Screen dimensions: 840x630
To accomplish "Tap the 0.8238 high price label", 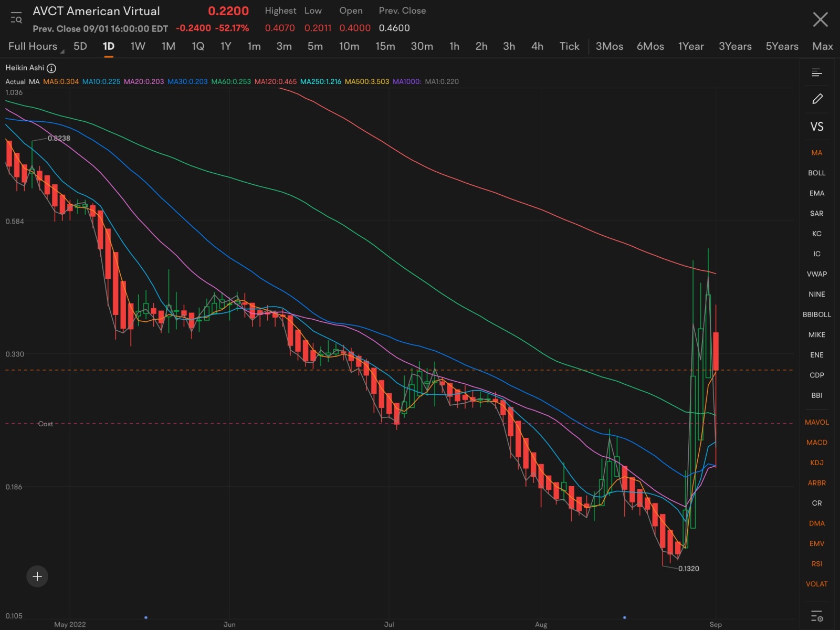I will tap(59, 138).
